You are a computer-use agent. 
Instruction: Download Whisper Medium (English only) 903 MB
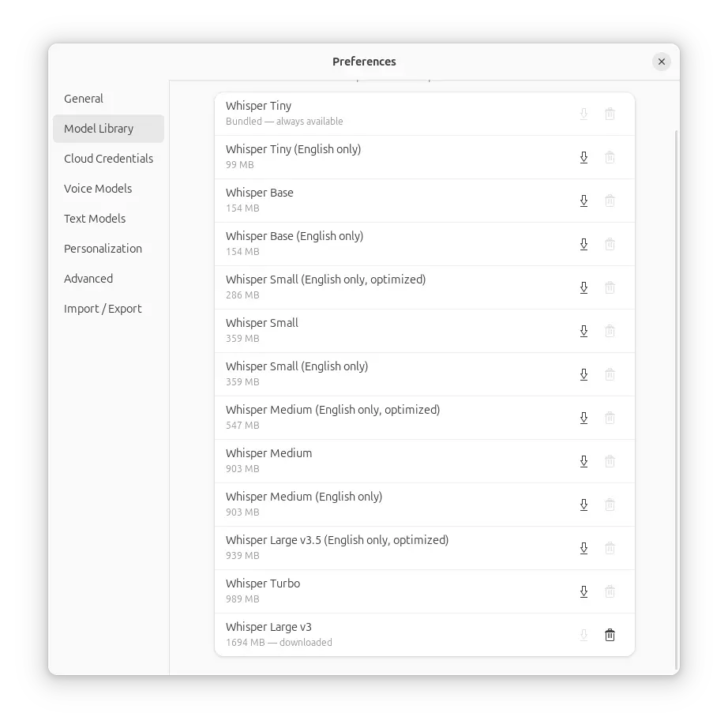584,505
